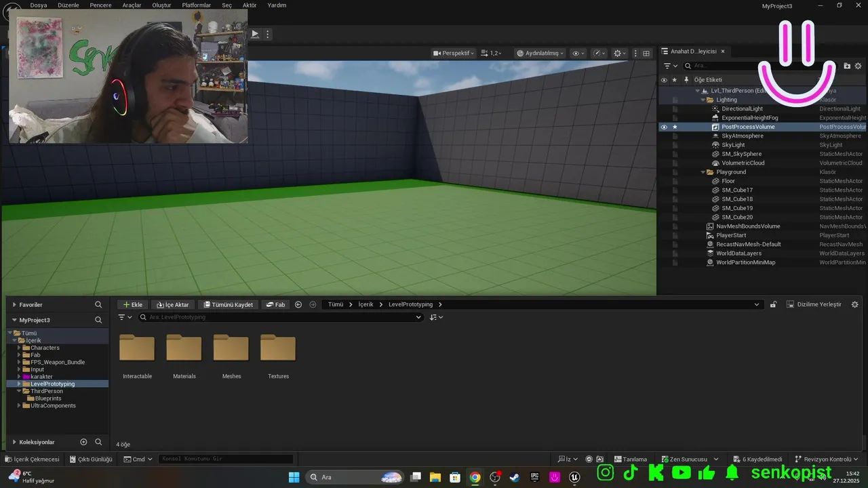The width and height of the screenshot is (868, 488).
Task: Open the viewport gear settings dropdown
Action: click(620, 53)
